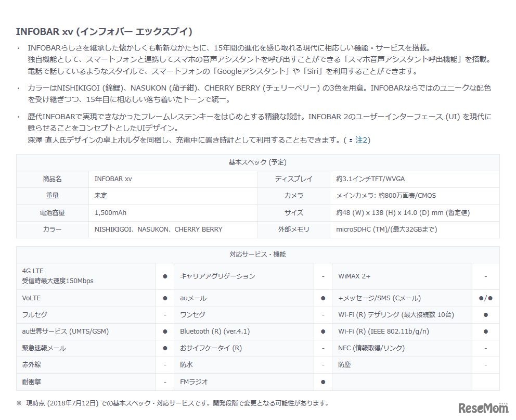This screenshot has width=516, height=420.
Task: Select the キャリアアグリゲーション cell
Action: (244, 276)
